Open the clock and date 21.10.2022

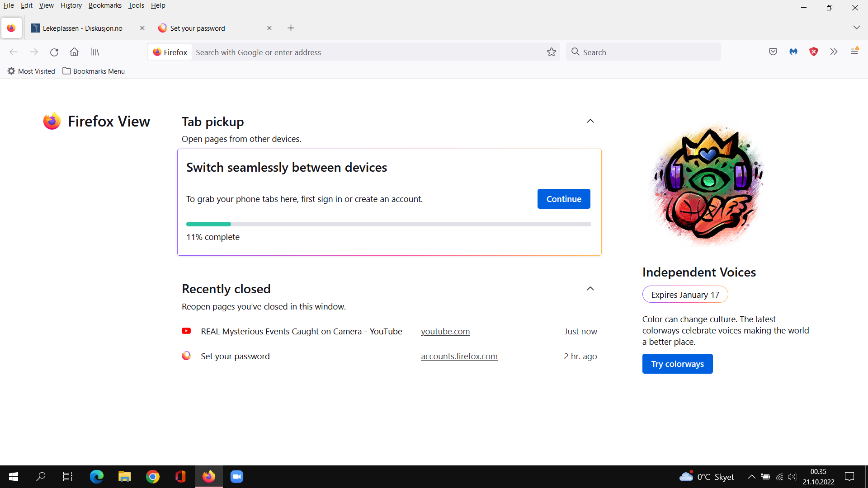click(x=819, y=477)
